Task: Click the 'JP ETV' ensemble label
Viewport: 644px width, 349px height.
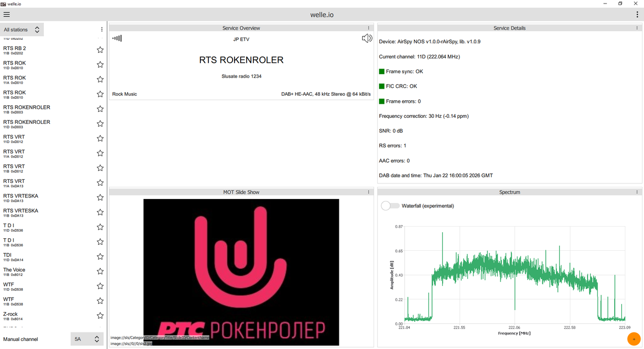Action: point(241,39)
